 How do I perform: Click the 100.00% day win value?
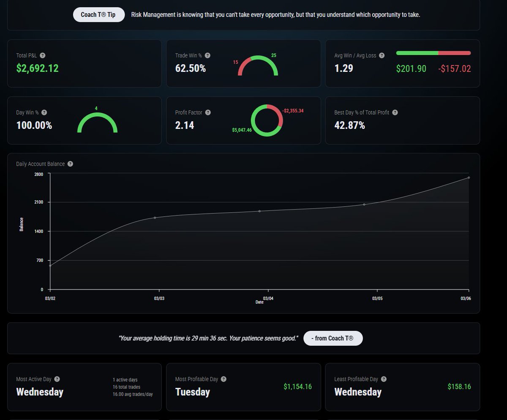[34, 125]
